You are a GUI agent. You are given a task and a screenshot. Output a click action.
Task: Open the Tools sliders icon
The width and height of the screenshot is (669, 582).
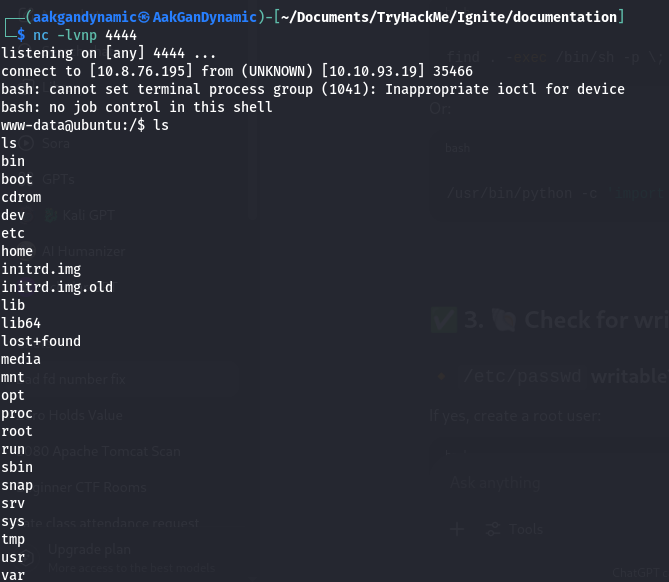tap(493, 529)
